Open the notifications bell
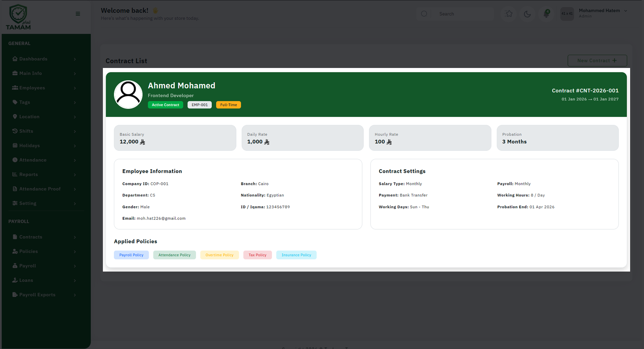 [547, 14]
